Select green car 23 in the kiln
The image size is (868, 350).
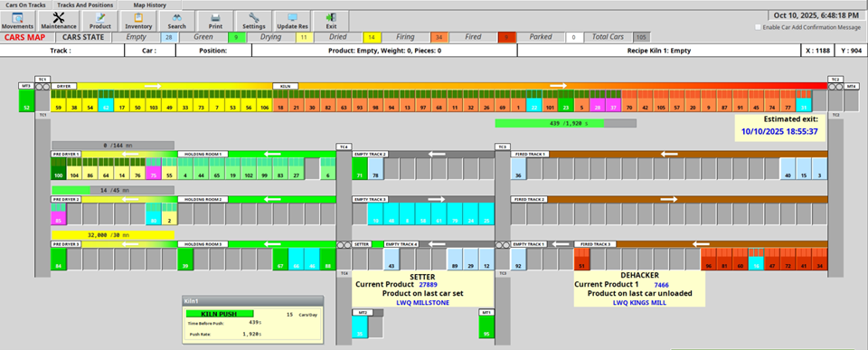click(x=566, y=100)
